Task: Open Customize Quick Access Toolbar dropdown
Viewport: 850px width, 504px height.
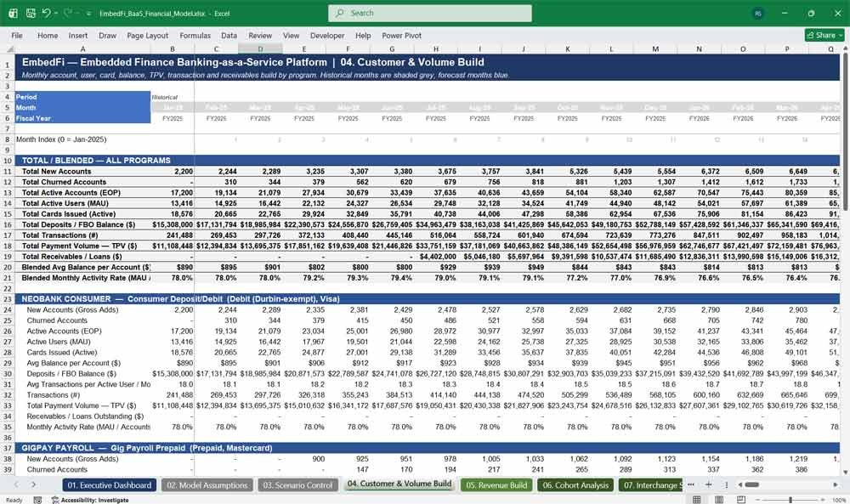Action: (x=88, y=13)
